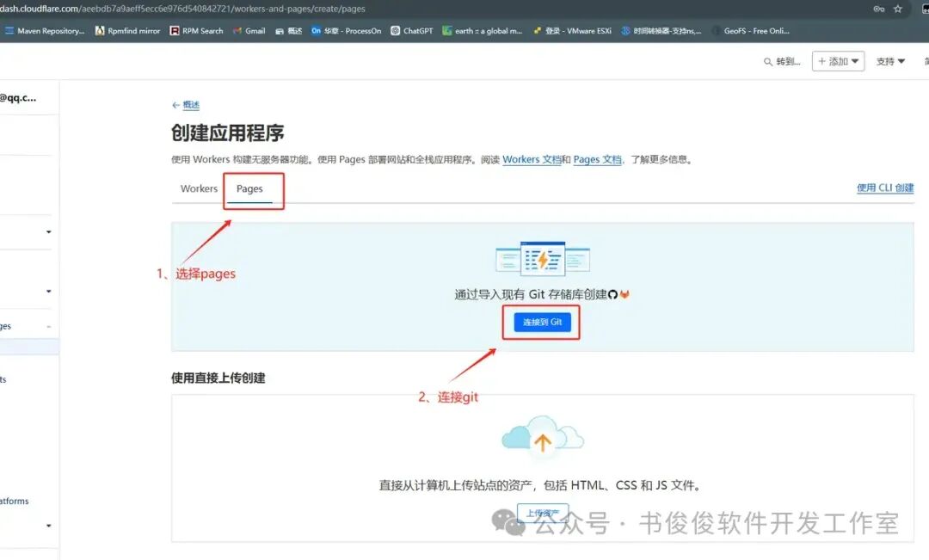Click the 使用 CLI 创建 link

[x=885, y=188]
